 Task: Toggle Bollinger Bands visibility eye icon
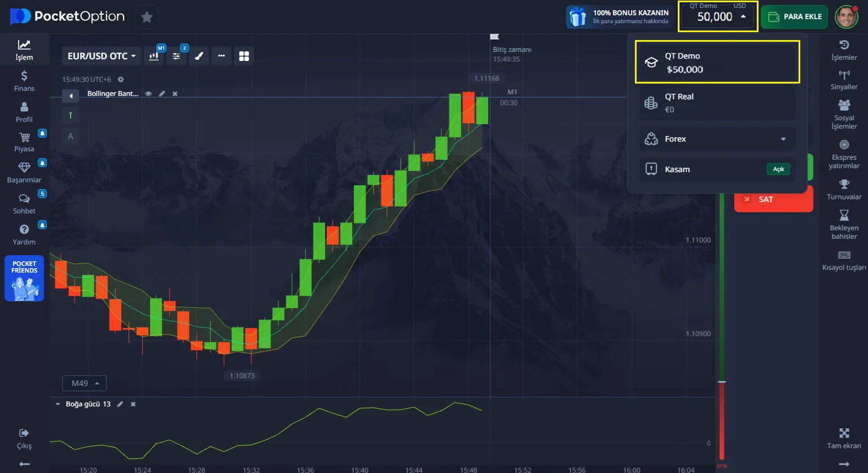(148, 94)
